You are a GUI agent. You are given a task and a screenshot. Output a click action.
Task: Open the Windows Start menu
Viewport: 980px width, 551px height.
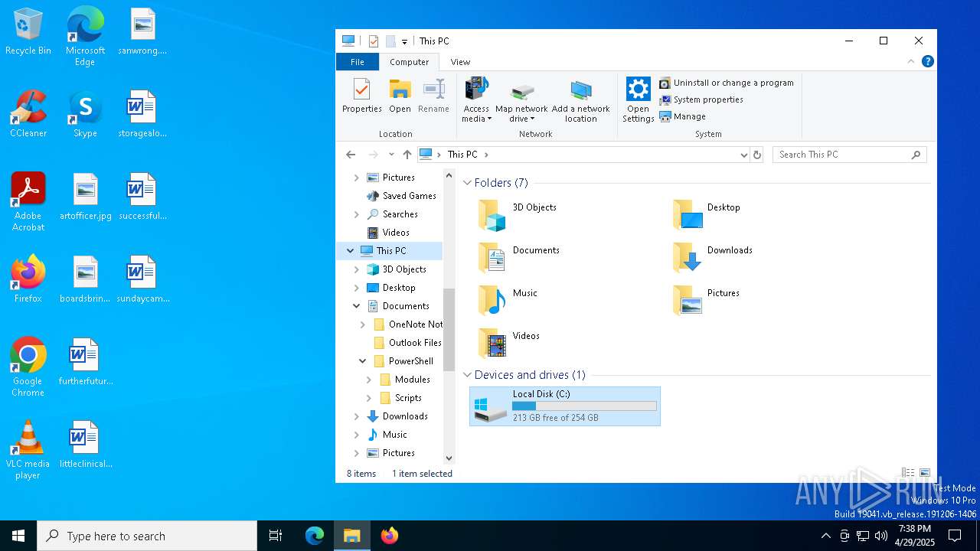pyautogui.click(x=18, y=536)
